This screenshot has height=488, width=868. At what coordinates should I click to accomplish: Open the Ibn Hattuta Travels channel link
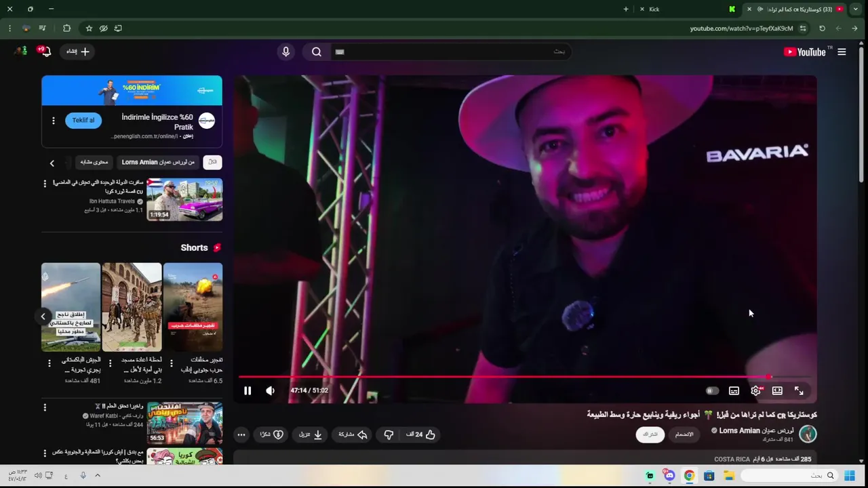tap(112, 201)
